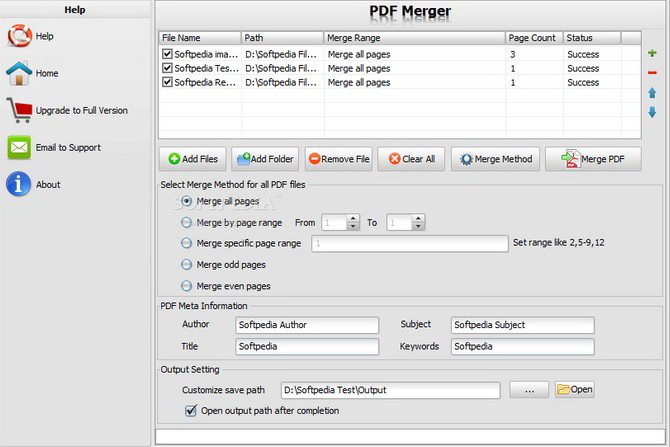This screenshot has height=447, width=670.
Task: Open the About info icon
Action: (x=18, y=184)
